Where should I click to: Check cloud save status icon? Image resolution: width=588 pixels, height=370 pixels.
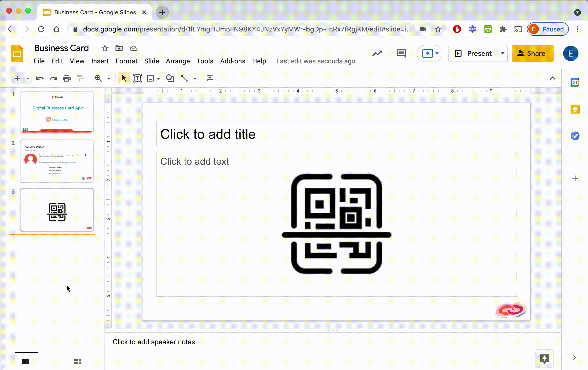(134, 48)
